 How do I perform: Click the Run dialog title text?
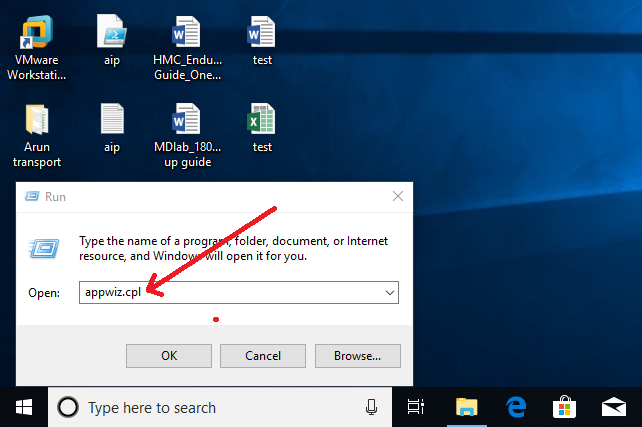pyautogui.click(x=55, y=197)
